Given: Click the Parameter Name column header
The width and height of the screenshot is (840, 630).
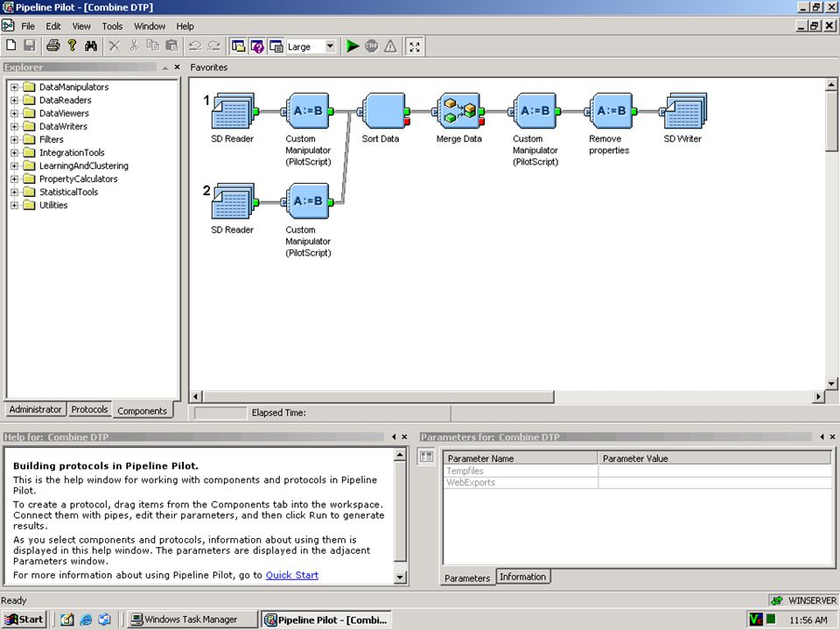Looking at the screenshot, I should [520, 458].
